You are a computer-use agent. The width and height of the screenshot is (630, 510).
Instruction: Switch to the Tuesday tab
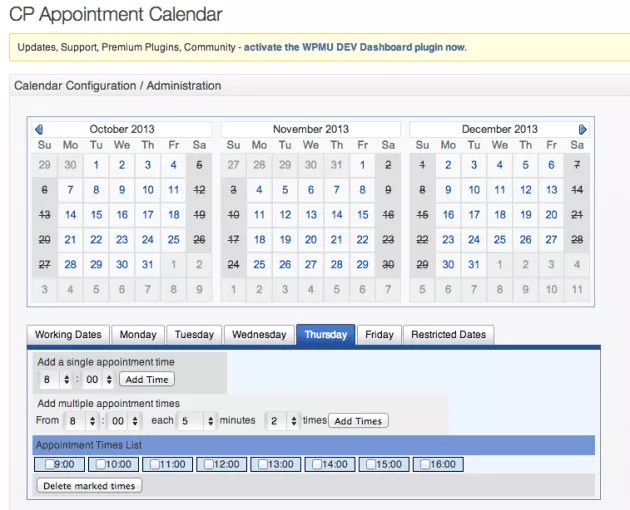coord(194,335)
